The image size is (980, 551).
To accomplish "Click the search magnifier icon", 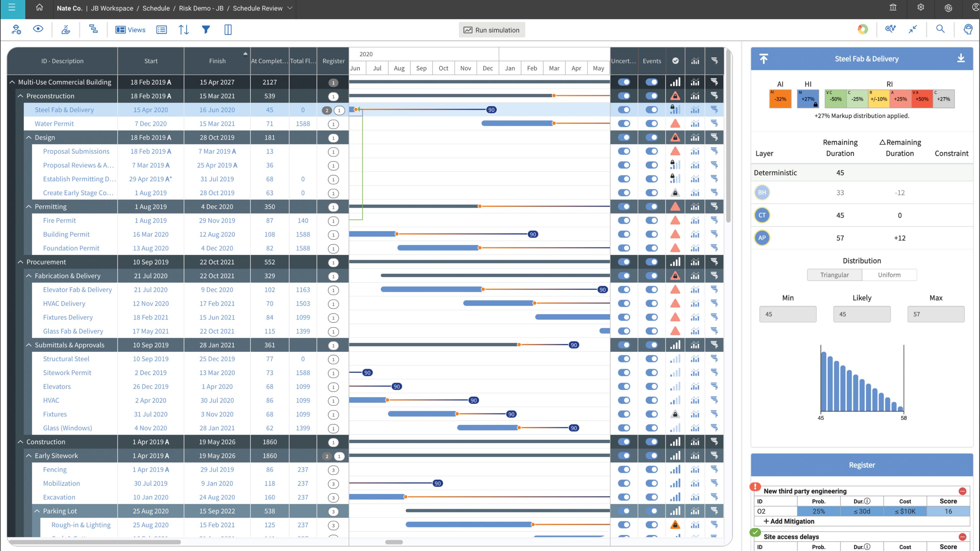I will (x=940, y=29).
